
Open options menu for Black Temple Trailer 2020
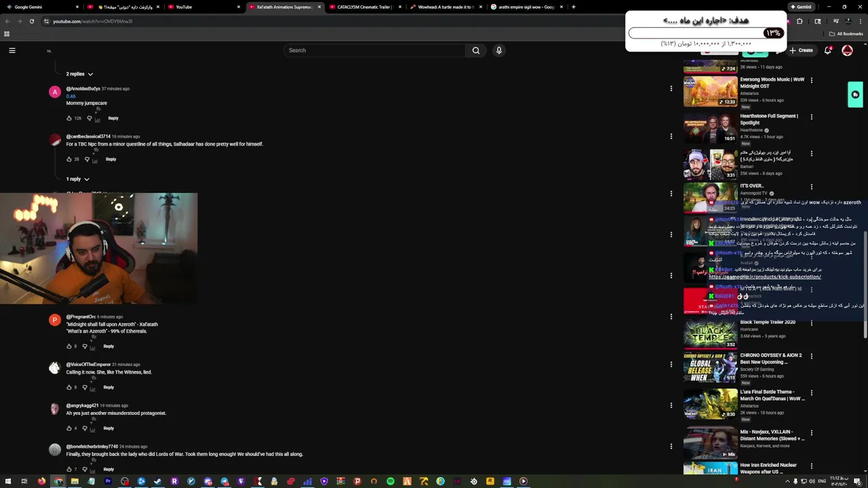pos(811,323)
